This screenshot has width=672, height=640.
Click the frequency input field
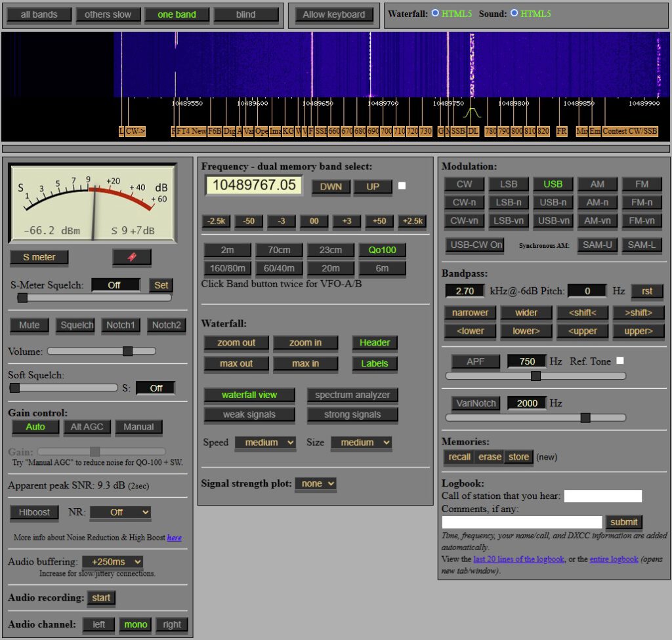click(x=254, y=186)
